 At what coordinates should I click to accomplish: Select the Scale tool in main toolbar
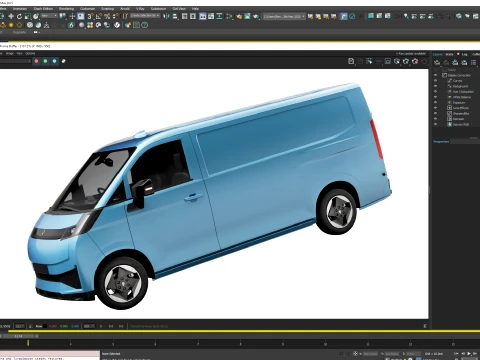point(28,16)
